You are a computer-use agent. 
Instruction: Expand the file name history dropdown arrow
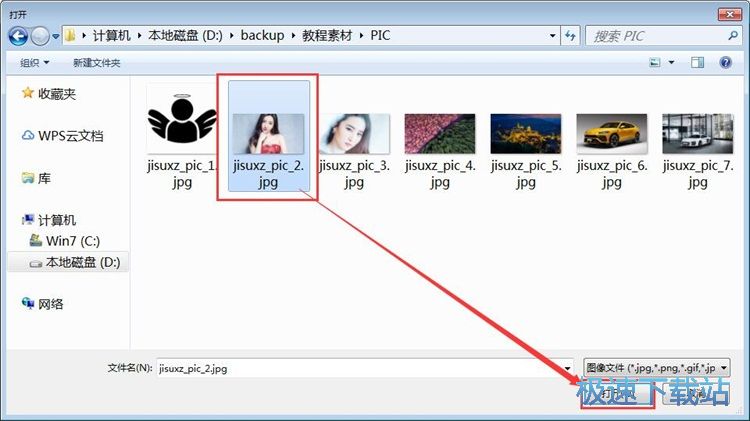pyautogui.click(x=567, y=368)
